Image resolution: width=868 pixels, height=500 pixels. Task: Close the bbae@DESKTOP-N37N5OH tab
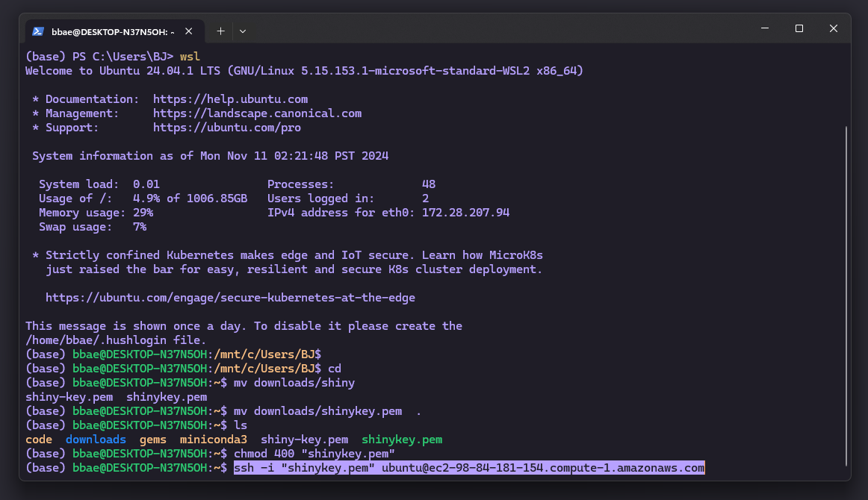[x=189, y=31]
